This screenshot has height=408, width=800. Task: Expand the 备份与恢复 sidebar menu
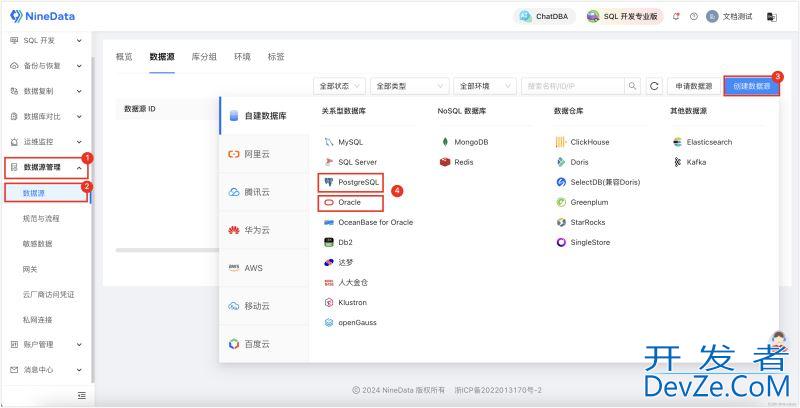tap(46, 66)
